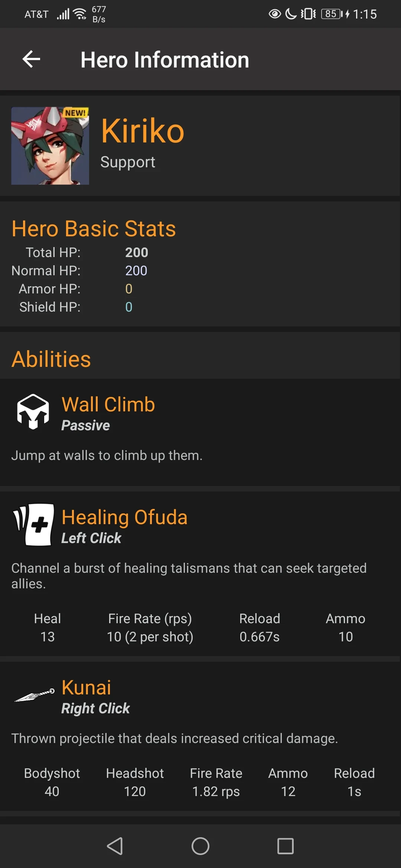Tap the battery indicator in status bar
401x868 pixels.
pos(332,14)
